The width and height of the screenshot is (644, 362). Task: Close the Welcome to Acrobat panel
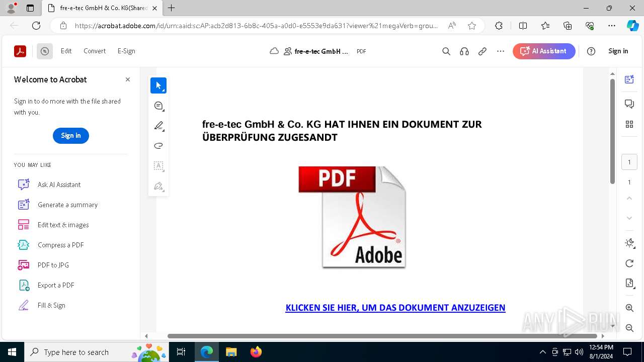(128, 79)
